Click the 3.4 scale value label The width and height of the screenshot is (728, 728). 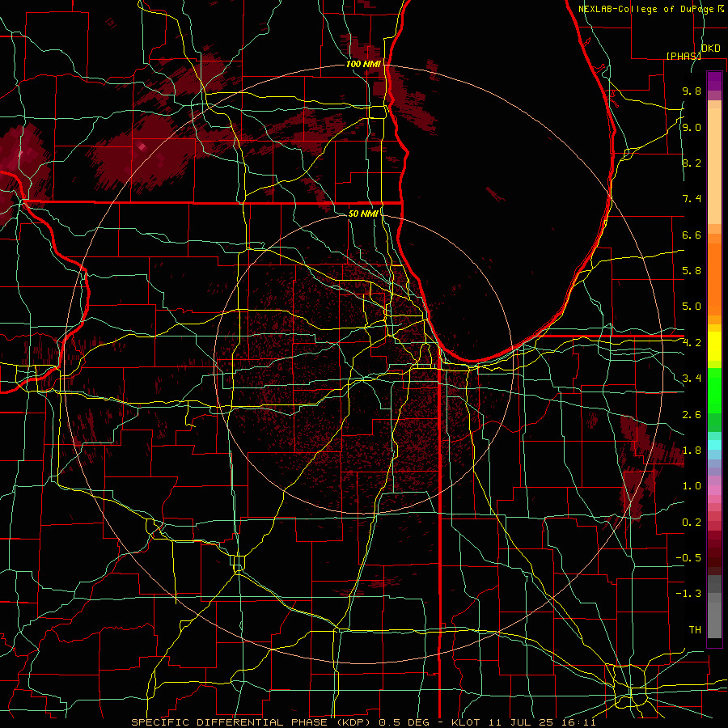point(692,379)
